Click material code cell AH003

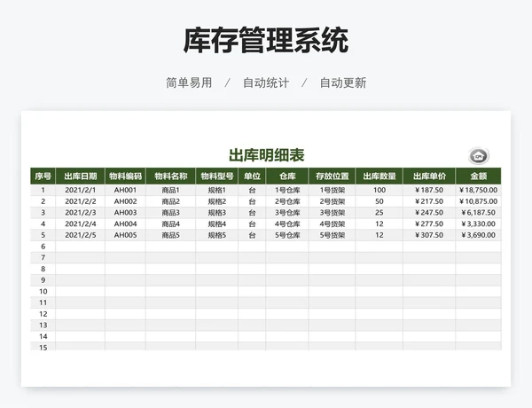[x=125, y=213]
